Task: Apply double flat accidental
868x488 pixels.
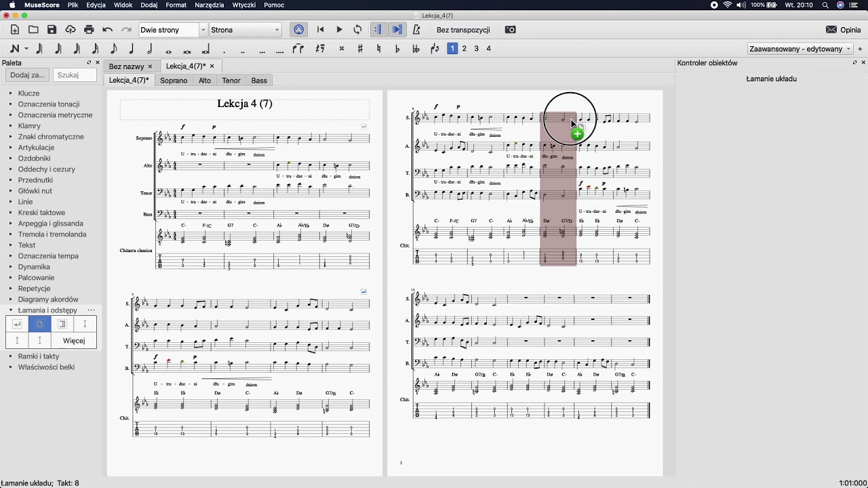Action: click(x=416, y=49)
